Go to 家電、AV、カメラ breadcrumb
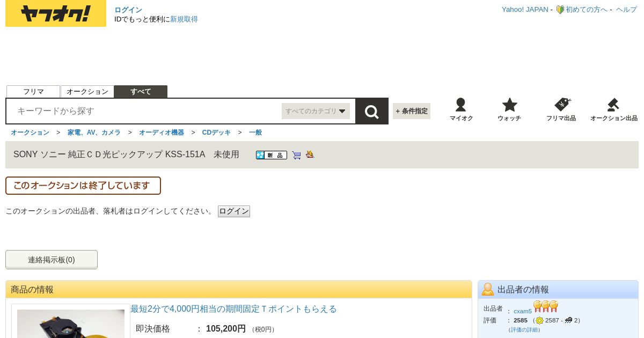 point(94,133)
